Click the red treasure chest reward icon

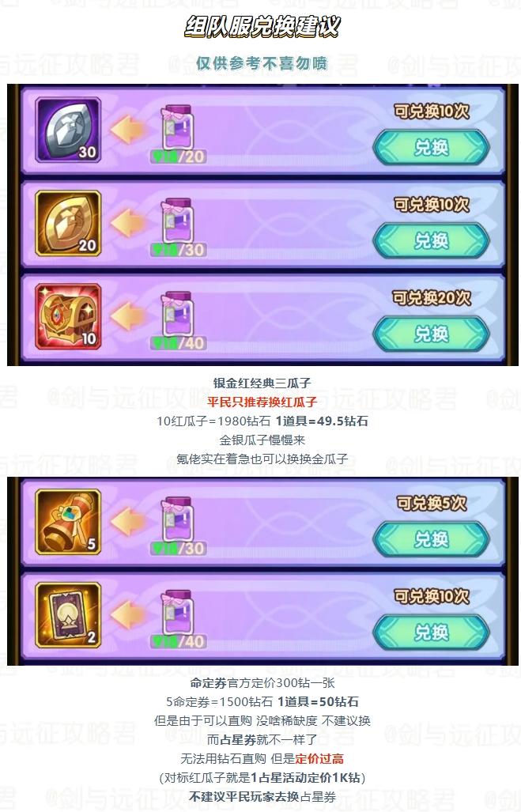click(68, 316)
